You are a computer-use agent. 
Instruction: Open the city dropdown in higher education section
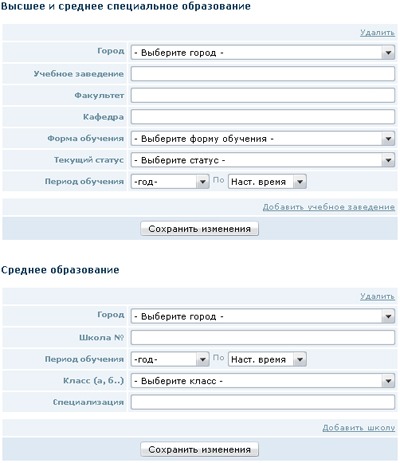tap(263, 53)
